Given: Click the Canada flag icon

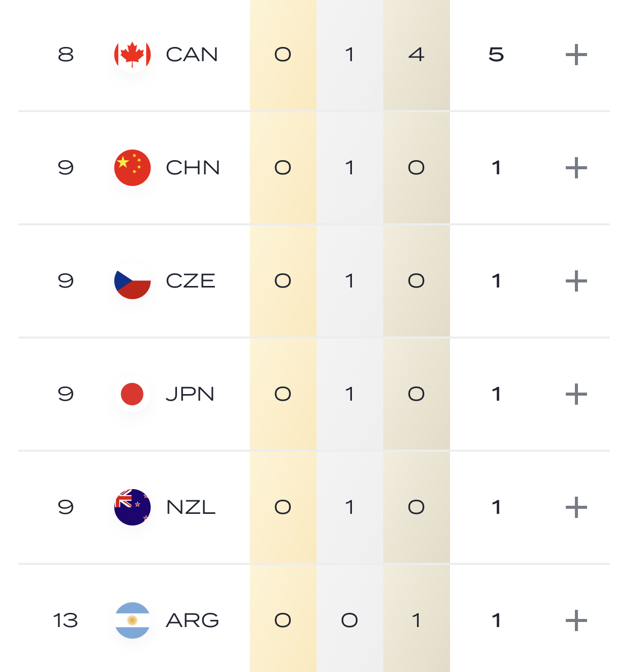Looking at the screenshot, I should (132, 55).
